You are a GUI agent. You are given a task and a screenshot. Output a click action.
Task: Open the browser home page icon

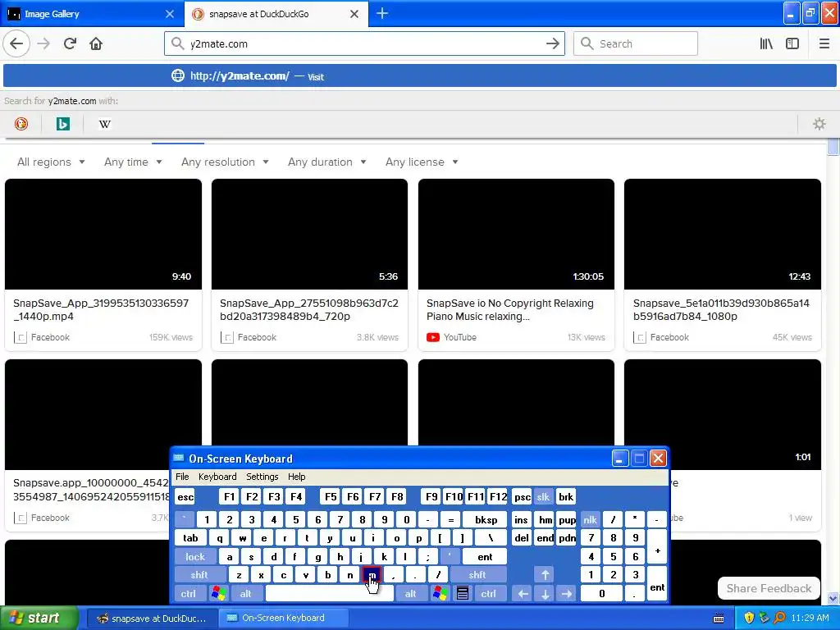pos(96,43)
